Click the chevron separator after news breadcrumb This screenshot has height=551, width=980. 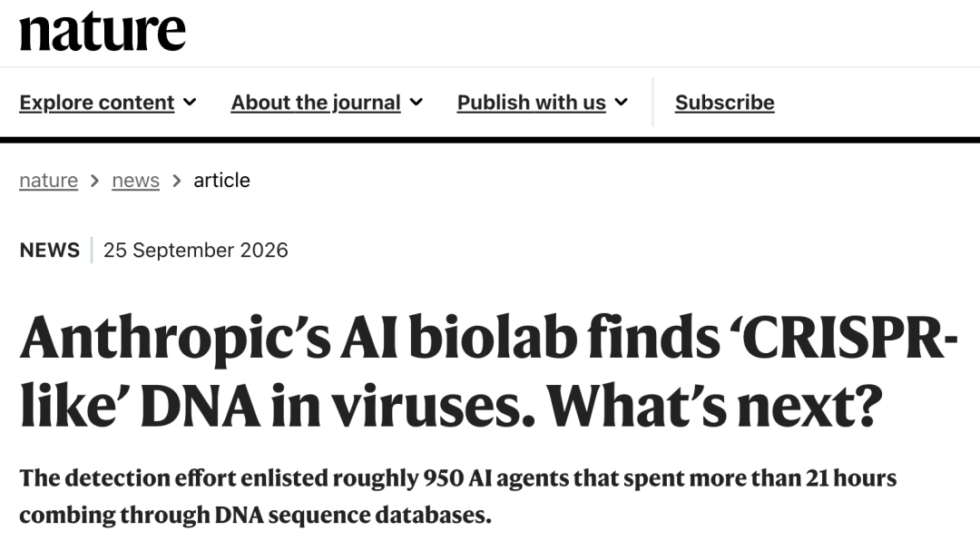pyautogui.click(x=177, y=181)
